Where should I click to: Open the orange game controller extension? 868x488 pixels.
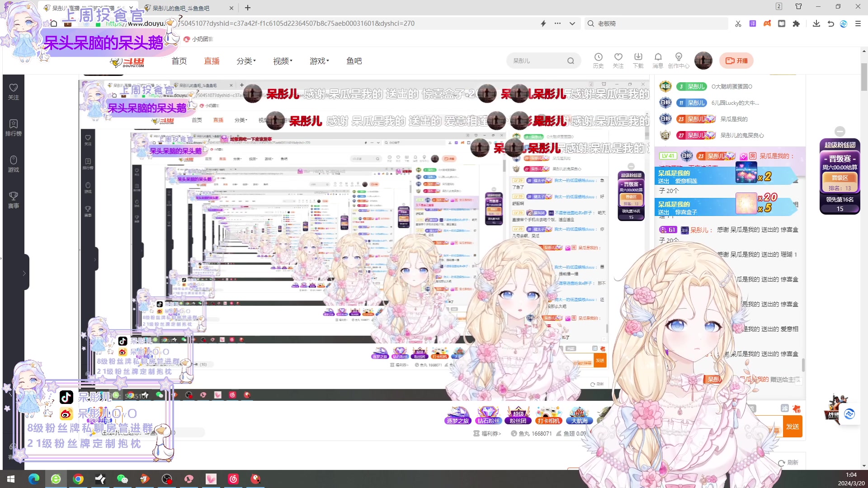[767, 23]
